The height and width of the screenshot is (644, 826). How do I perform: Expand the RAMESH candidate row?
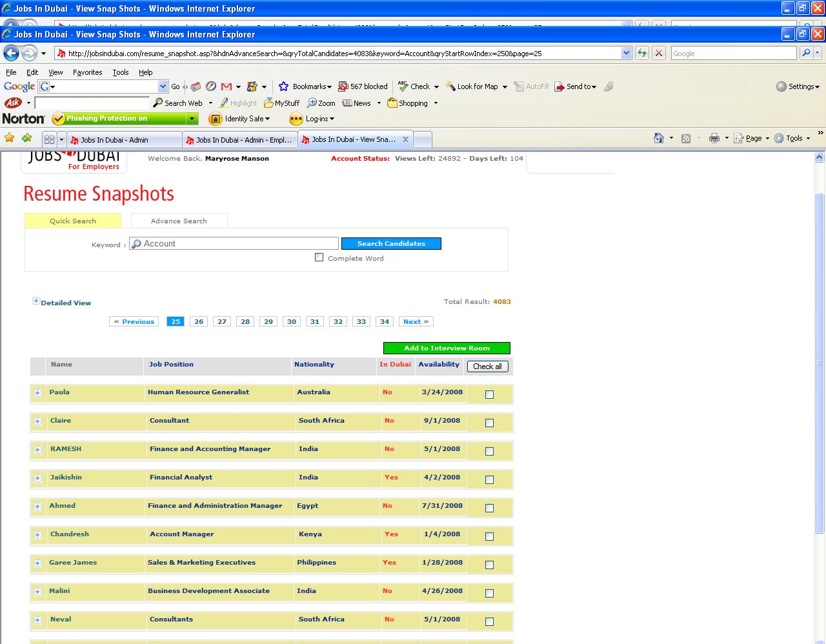coord(37,450)
